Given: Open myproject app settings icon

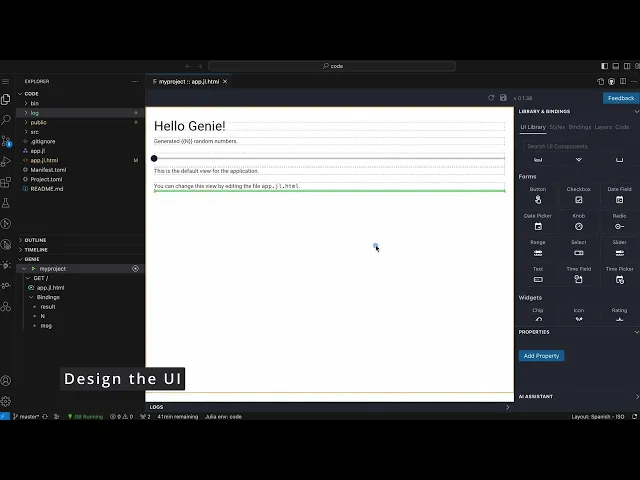Looking at the screenshot, I should pos(136,269).
